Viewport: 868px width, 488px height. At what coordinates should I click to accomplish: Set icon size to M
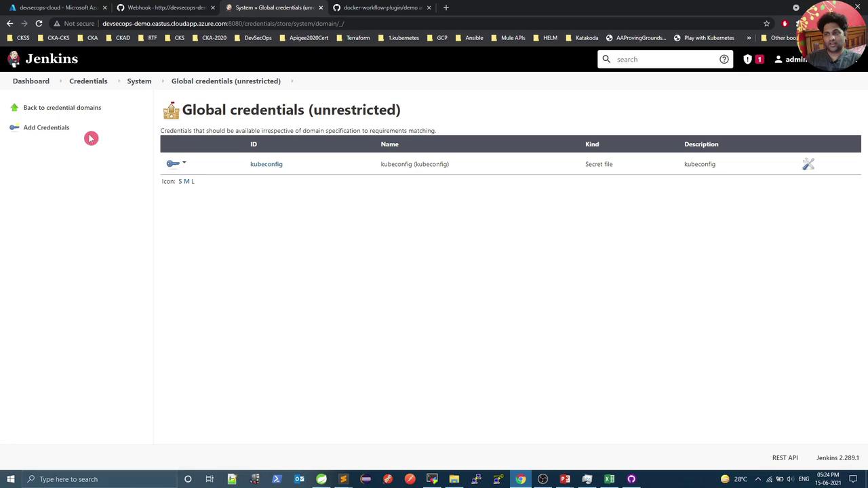tap(186, 182)
